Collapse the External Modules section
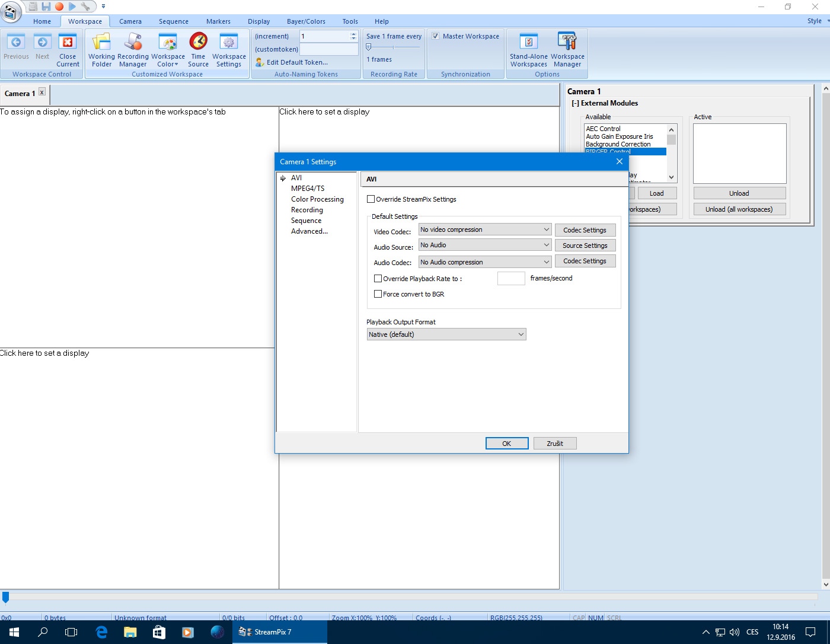 click(575, 103)
